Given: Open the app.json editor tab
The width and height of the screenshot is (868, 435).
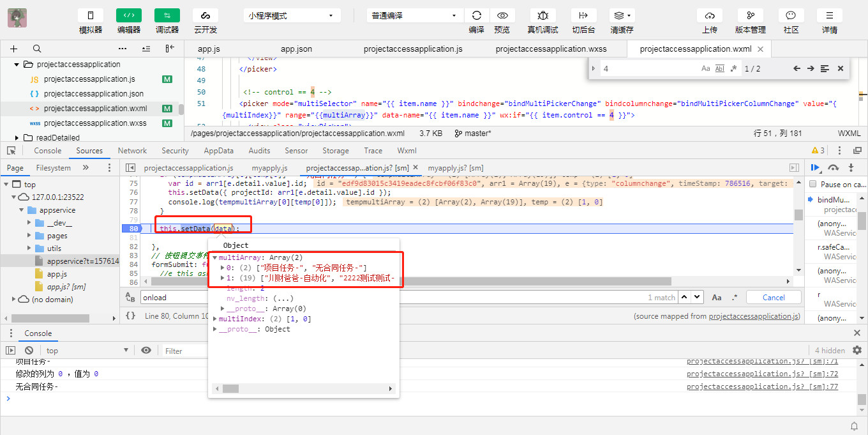Looking at the screenshot, I should 296,49.
